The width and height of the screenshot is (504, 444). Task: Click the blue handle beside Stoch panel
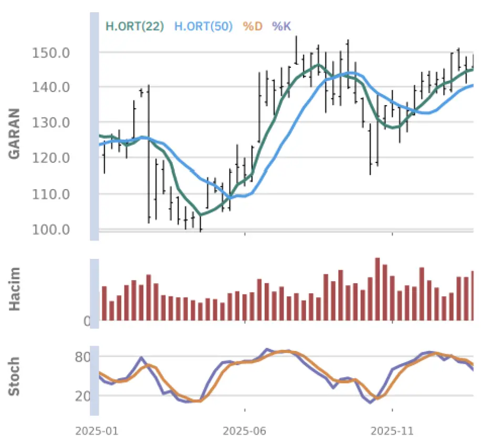click(94, 380)
